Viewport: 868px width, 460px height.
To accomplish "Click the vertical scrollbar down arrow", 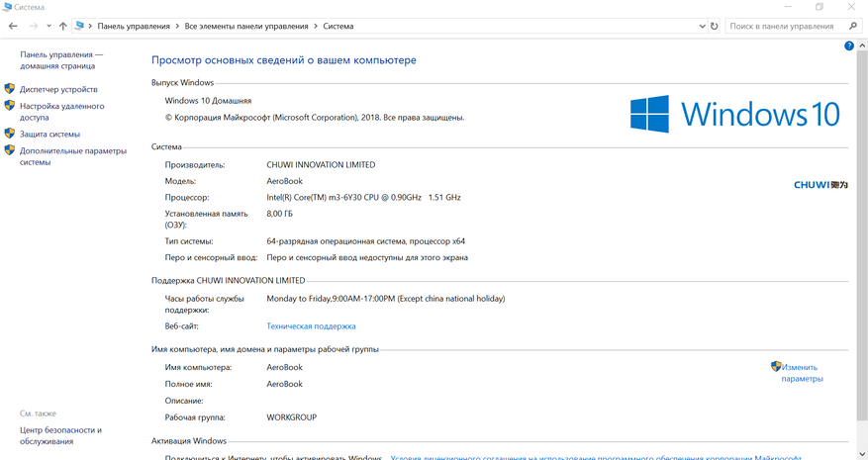I will pos(862,453).
